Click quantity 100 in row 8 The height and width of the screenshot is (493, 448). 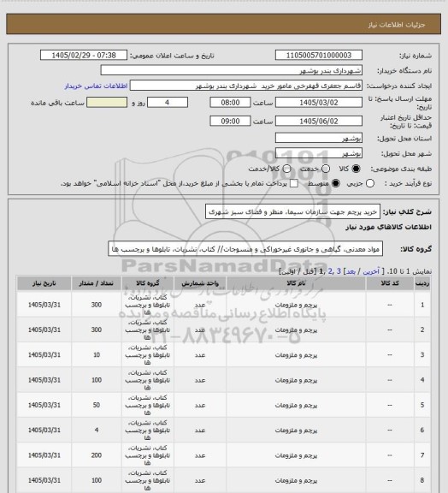(97, 480)
